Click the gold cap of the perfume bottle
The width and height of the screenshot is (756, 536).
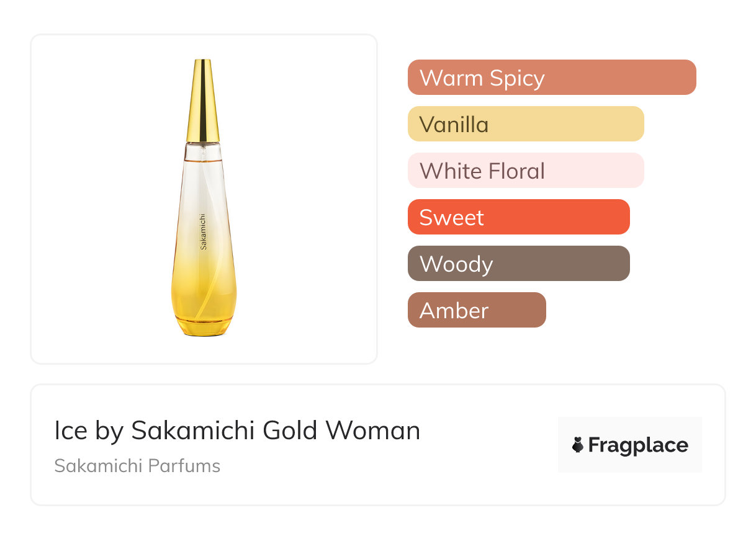pos(203,101)
